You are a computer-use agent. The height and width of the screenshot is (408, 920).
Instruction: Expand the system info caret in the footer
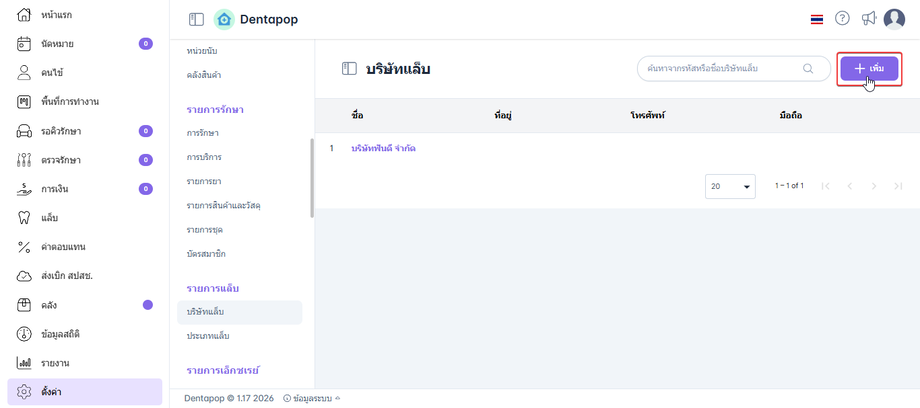tap(338, 398)
